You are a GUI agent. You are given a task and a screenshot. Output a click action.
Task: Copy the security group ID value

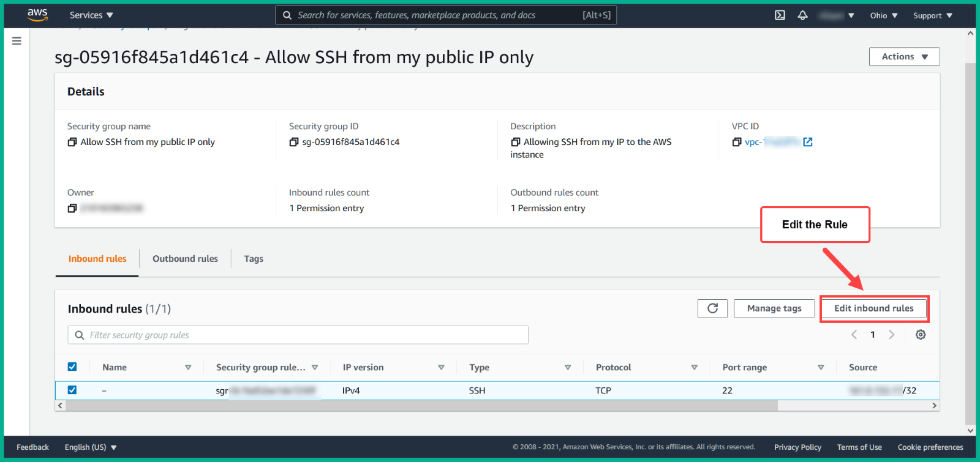tap(294, 142)
